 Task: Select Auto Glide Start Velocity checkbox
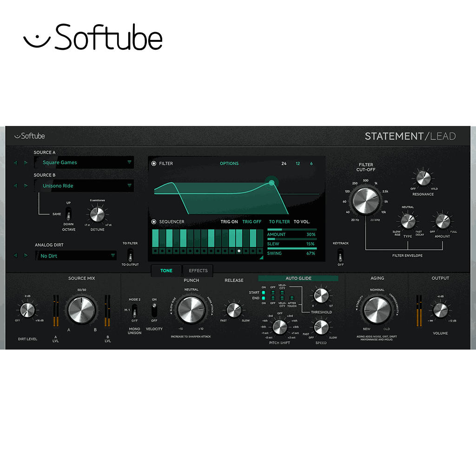(x=282, y=293)
